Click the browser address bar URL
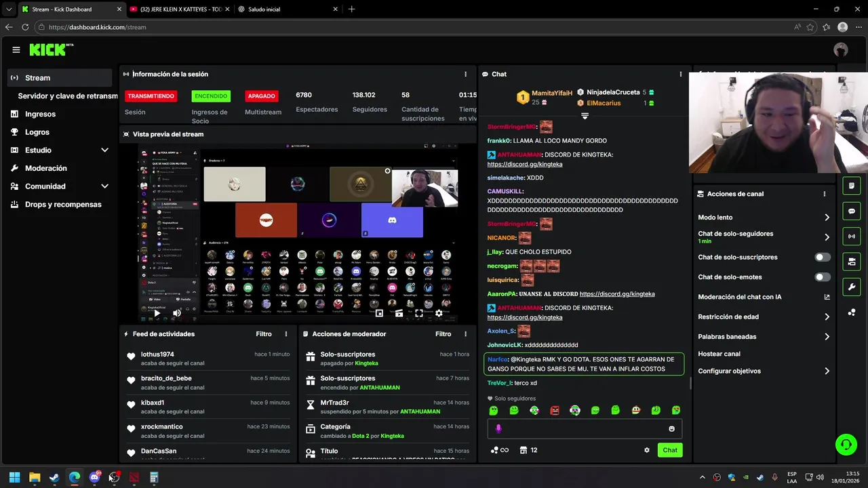Image resolution: width=868 pixels, height=488 pixels. click(x=97, y=27)
